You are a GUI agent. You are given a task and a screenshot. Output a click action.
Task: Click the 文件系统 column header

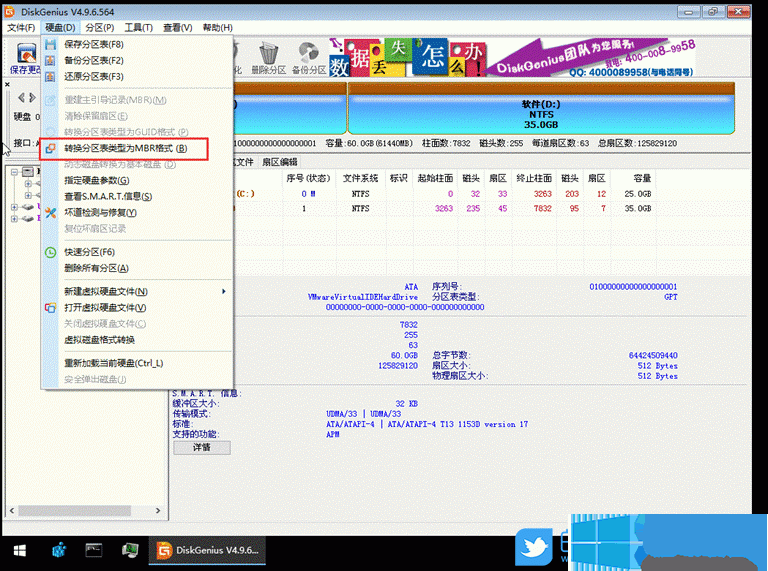click(x=360, y=178)
